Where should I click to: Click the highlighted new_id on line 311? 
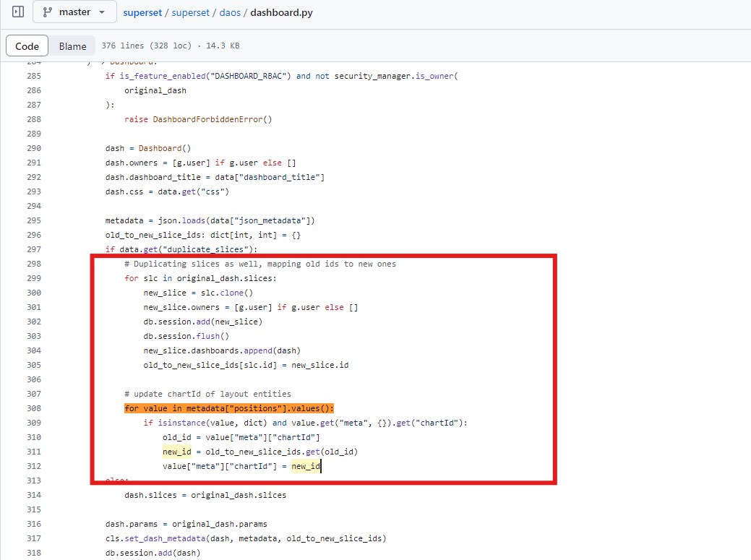177,452
